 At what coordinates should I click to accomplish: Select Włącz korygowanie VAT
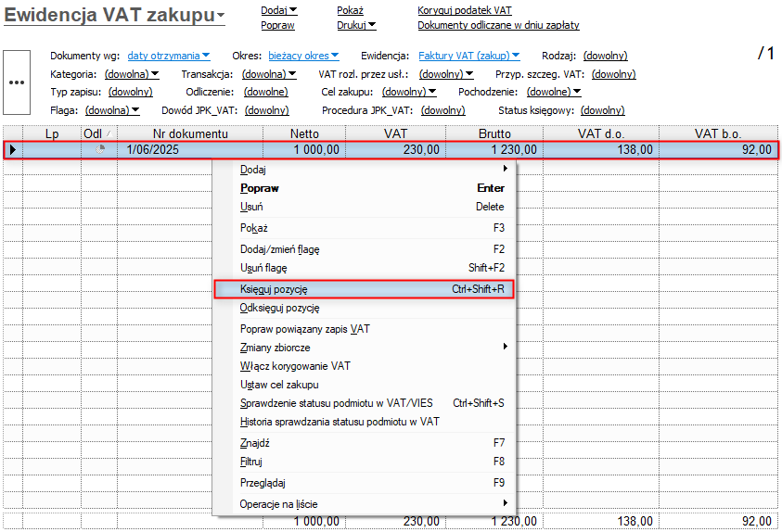pyautogui.click(x=364, y=366)
